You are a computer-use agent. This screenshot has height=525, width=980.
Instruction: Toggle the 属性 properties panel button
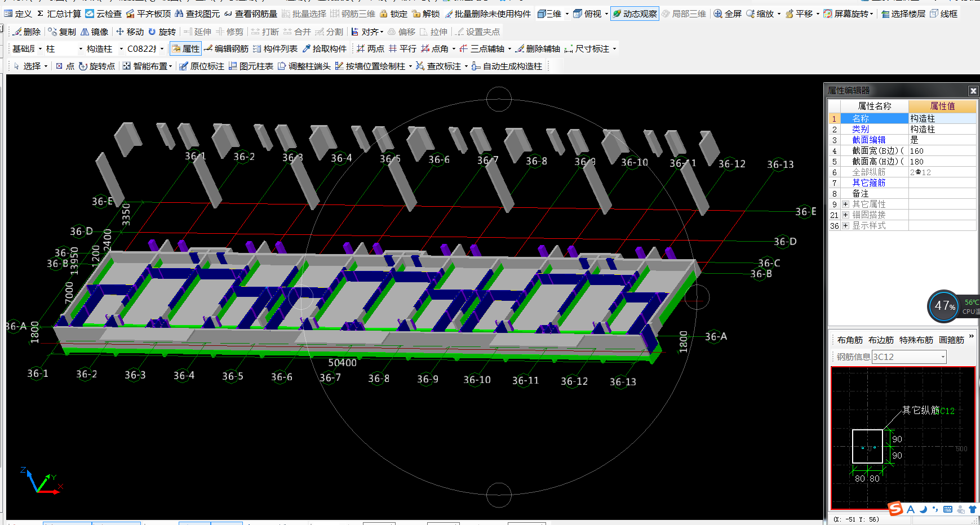(185, 49)
